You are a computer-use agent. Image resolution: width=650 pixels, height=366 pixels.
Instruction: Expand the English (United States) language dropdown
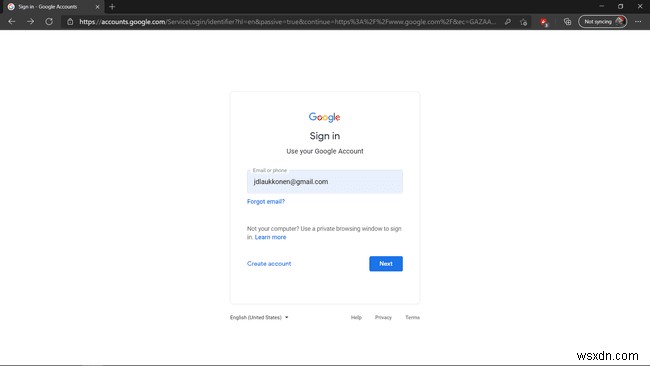259,318
